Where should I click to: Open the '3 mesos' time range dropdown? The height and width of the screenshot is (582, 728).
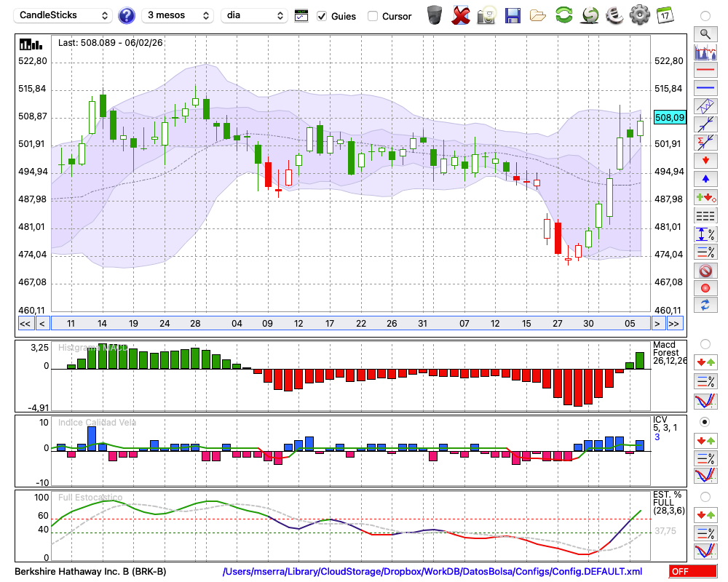click(178, 15)
